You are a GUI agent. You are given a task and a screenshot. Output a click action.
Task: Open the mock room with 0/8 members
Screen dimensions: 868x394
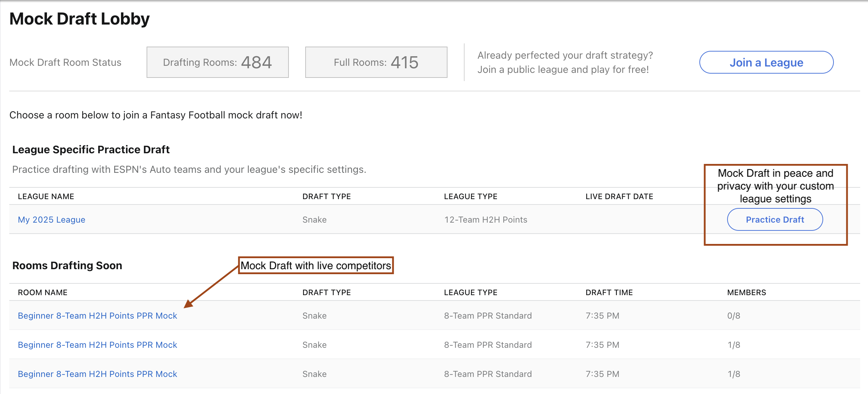tap(97, 316)
